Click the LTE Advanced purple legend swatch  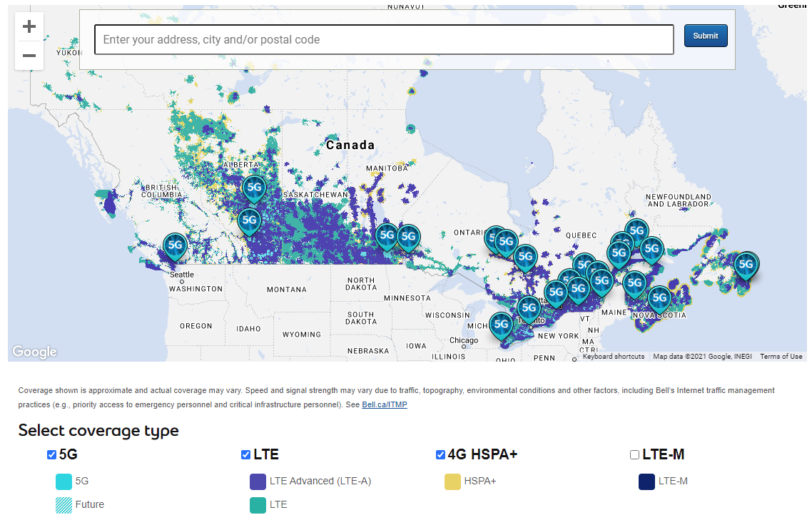(258, 481)
